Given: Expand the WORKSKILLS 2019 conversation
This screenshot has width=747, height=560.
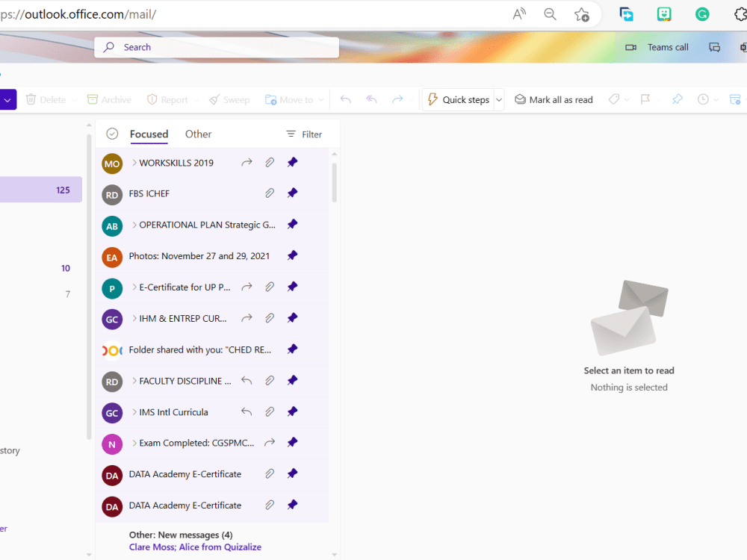Looking at the screenshot, I should [x=134, y=163].
